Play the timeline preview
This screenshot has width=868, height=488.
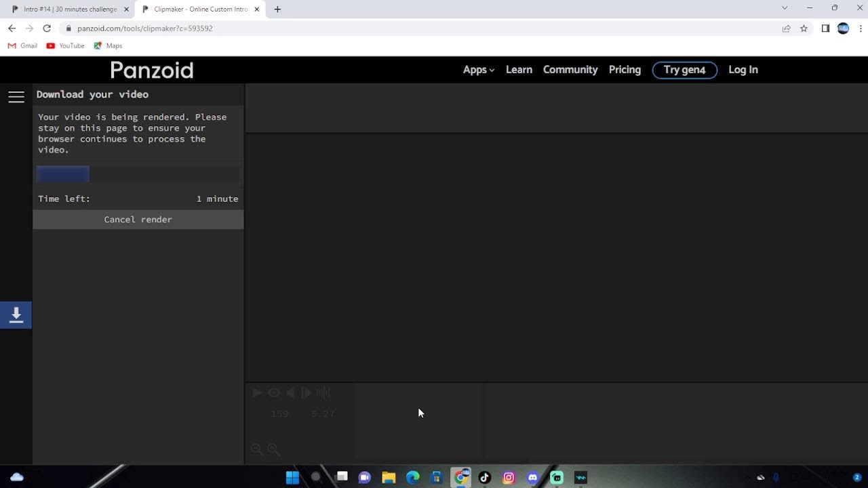[257, 392]
